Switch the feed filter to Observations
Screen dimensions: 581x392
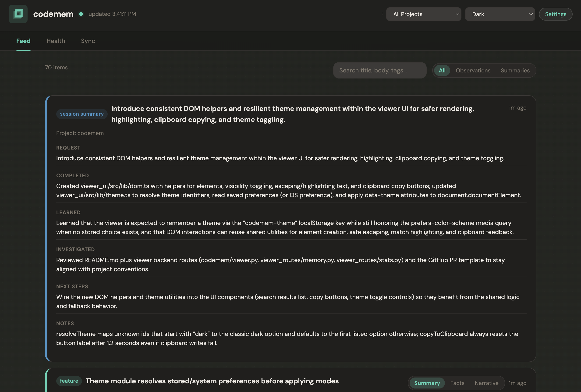tap(473, 70)
